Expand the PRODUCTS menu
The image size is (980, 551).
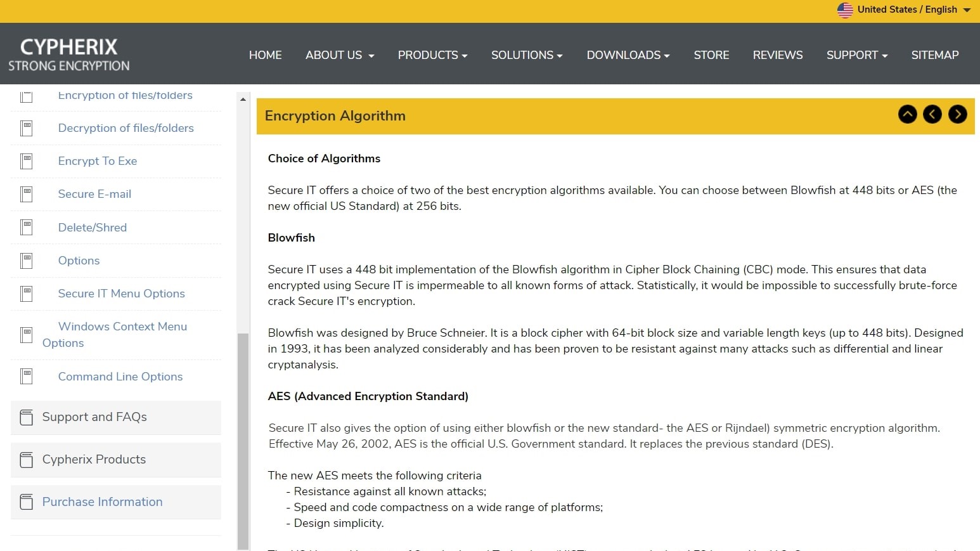click(x=432, y=55)
